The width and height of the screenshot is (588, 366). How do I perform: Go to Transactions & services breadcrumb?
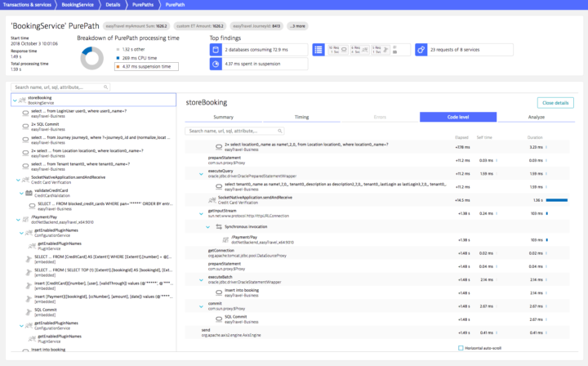[x=27, y=5]
